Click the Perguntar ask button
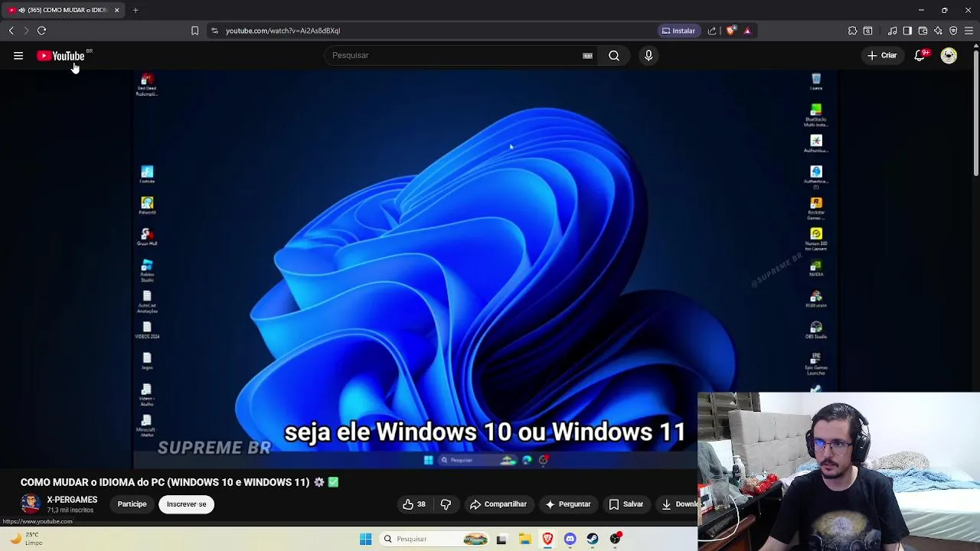The width and height of the screenshot is (980, 551). point(567,504)
